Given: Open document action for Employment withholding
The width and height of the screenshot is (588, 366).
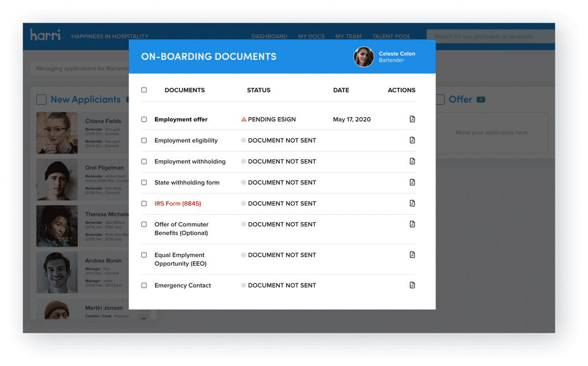Looking at the screenshot, I should click(x=412, y=161).
